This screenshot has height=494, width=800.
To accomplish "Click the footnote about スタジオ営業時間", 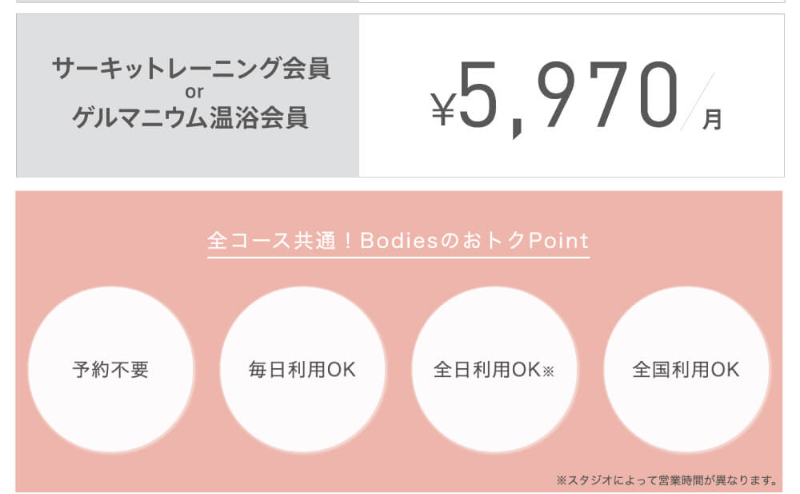I will 667,480.
